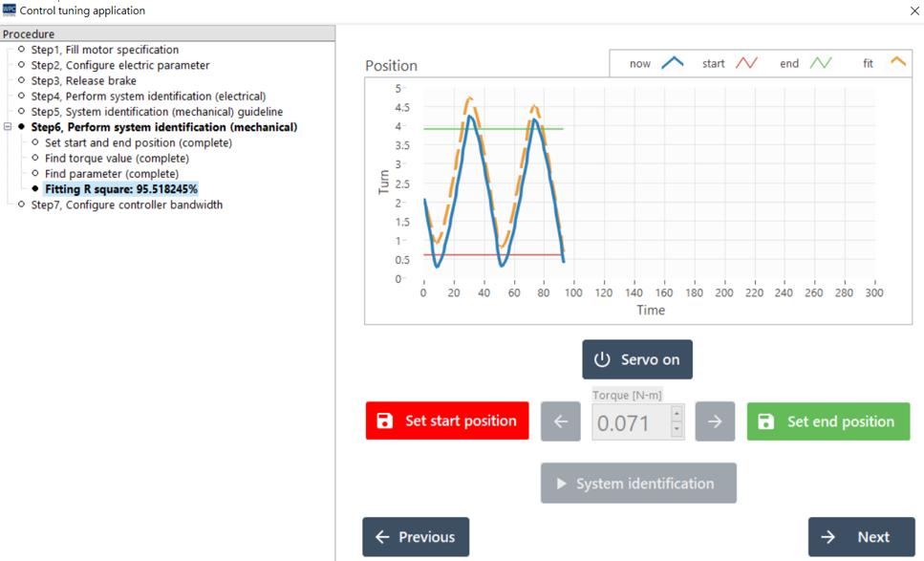
Task: Collapse the Step6 tree node
Action: 8,127
